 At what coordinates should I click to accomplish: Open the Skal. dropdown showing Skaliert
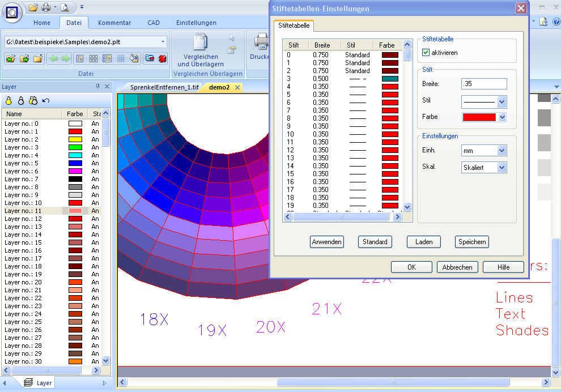pyautogui.click(x=501, y=168)
